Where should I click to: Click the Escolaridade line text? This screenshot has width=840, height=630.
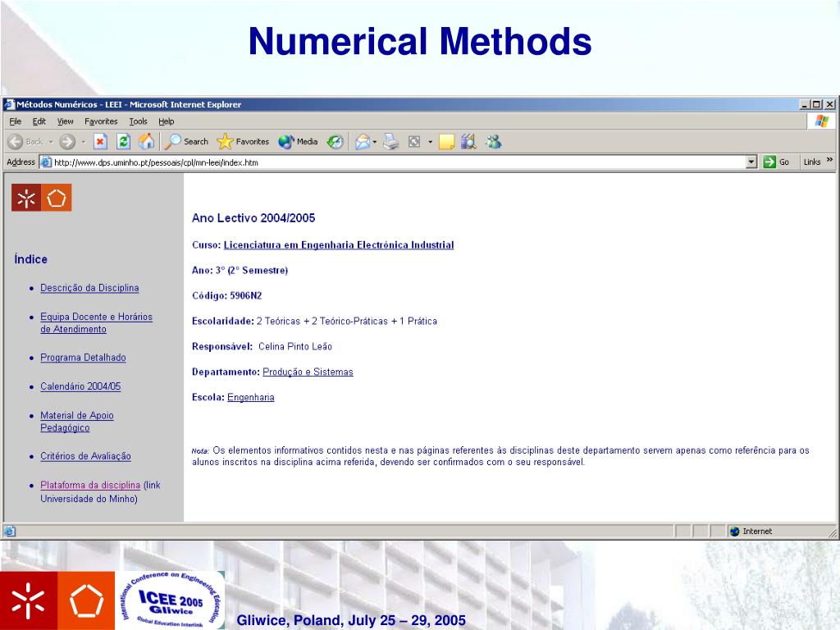[314, 321]
